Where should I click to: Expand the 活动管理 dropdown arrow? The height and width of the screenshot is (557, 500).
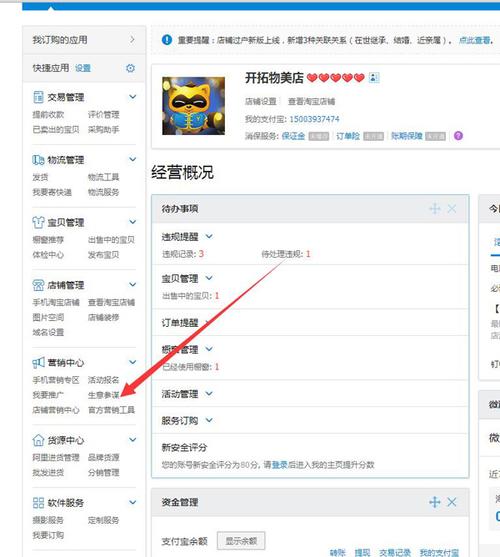209,393
